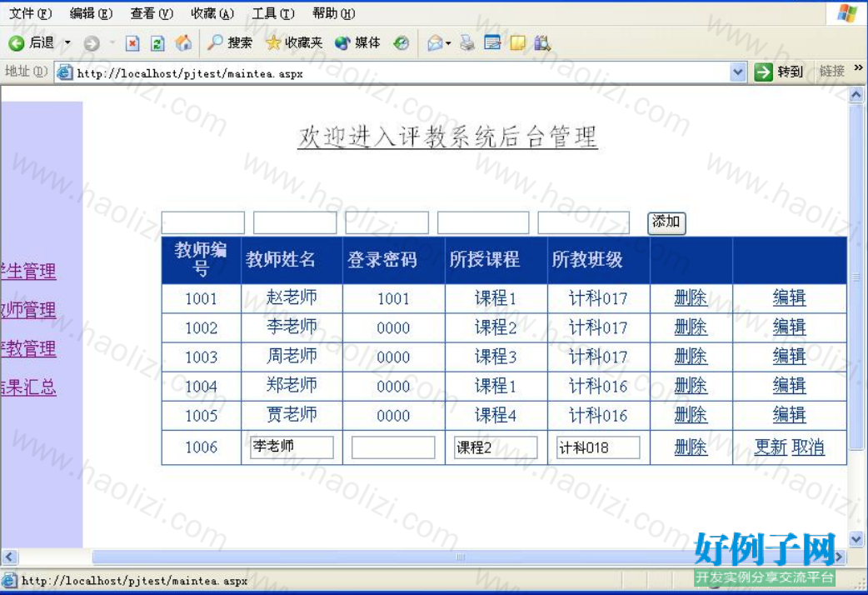Open the 结果汇总 sidebar link
Image resolution: width=868 pixels, height=595 pixels.
pos(28,387)
